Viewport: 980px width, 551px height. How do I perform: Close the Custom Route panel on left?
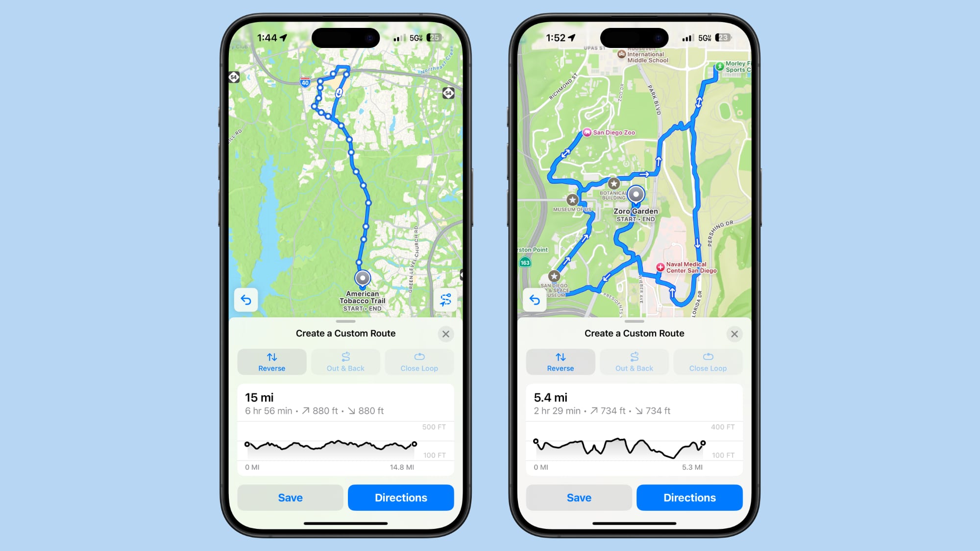445,334
